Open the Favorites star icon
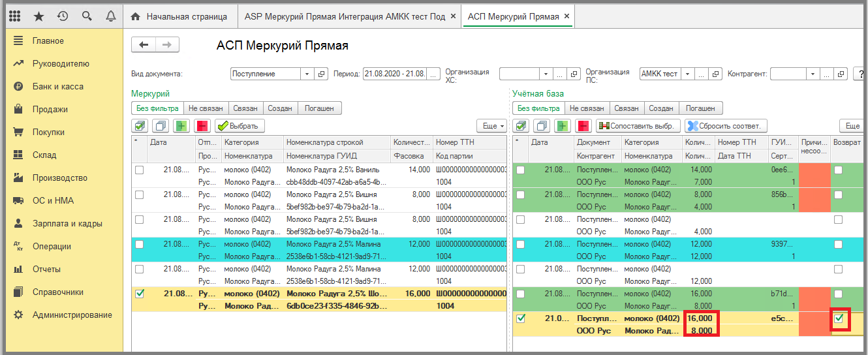868x355 pixels. click(x=39, y=16)
